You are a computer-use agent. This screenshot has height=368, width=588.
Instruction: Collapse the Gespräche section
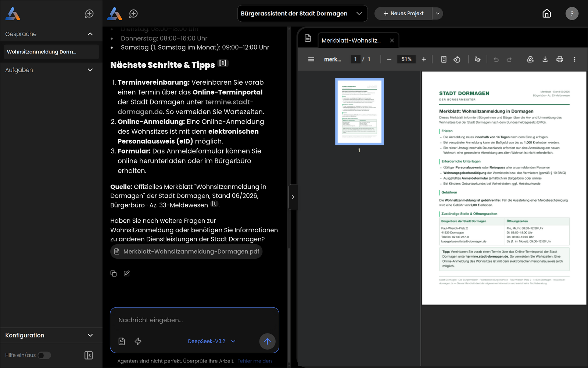(90, 34)
